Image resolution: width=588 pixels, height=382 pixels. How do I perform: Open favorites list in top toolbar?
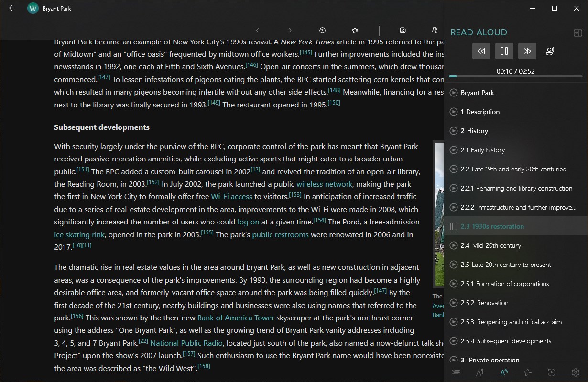point(355,30)
